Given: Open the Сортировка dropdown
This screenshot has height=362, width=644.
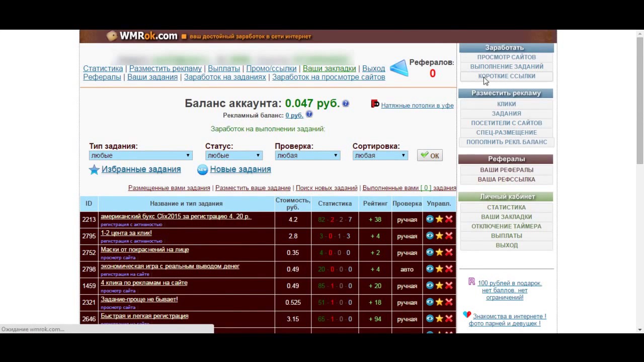Looking at the screenshot, I should coord(380,155).
